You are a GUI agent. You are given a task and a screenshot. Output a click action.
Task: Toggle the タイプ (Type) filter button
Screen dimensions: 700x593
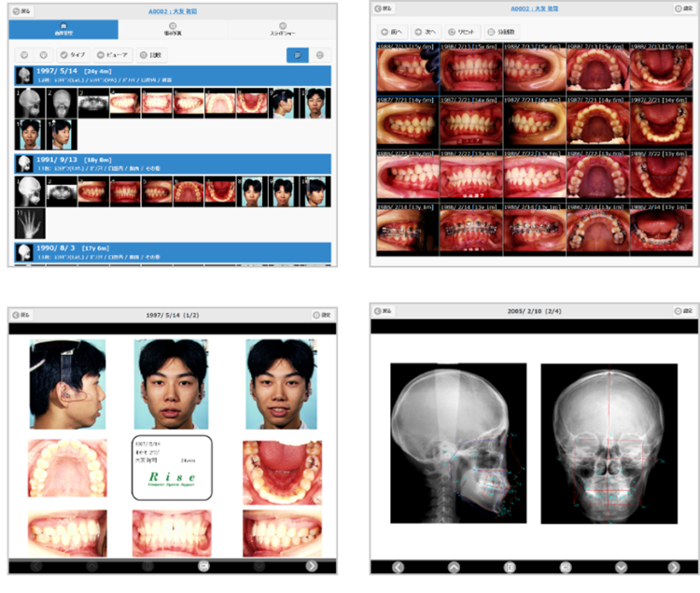(x=75, y=56)
